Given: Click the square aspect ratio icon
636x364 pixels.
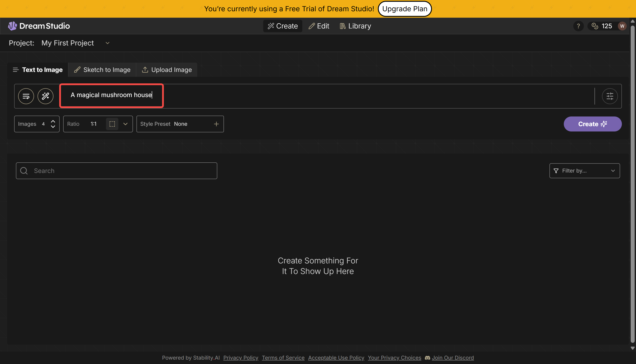Looking at the screenshot, I should (112, 124).
